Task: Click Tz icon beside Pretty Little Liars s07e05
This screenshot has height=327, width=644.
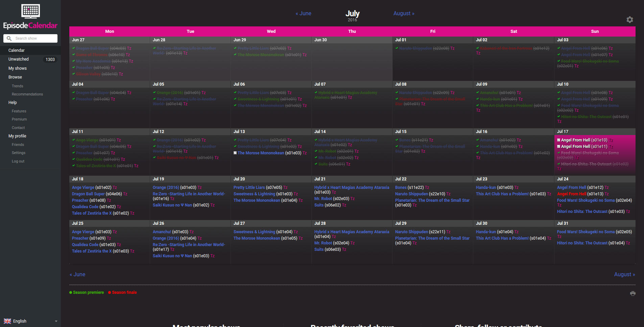Action: coord(285,188)
